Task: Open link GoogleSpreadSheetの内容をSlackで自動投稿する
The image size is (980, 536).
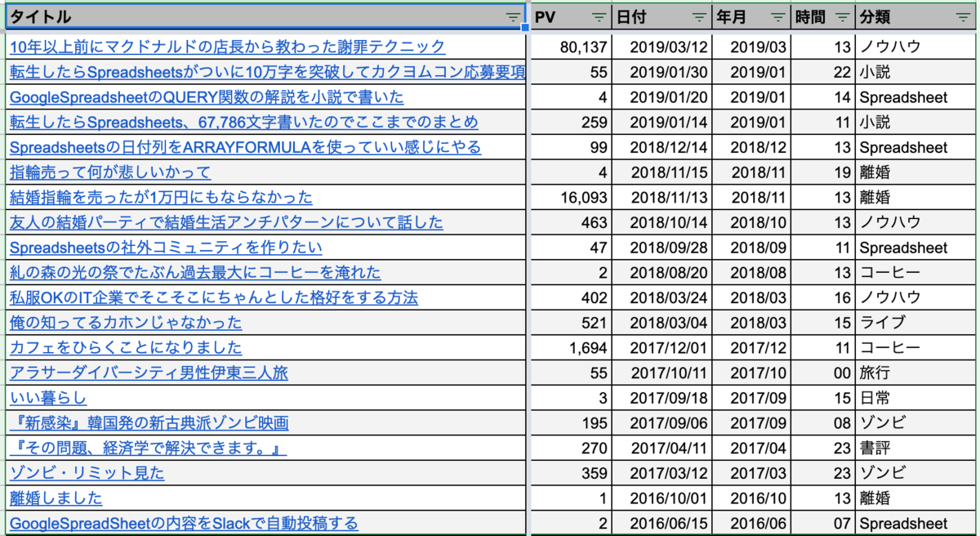Action: (184, 524)
